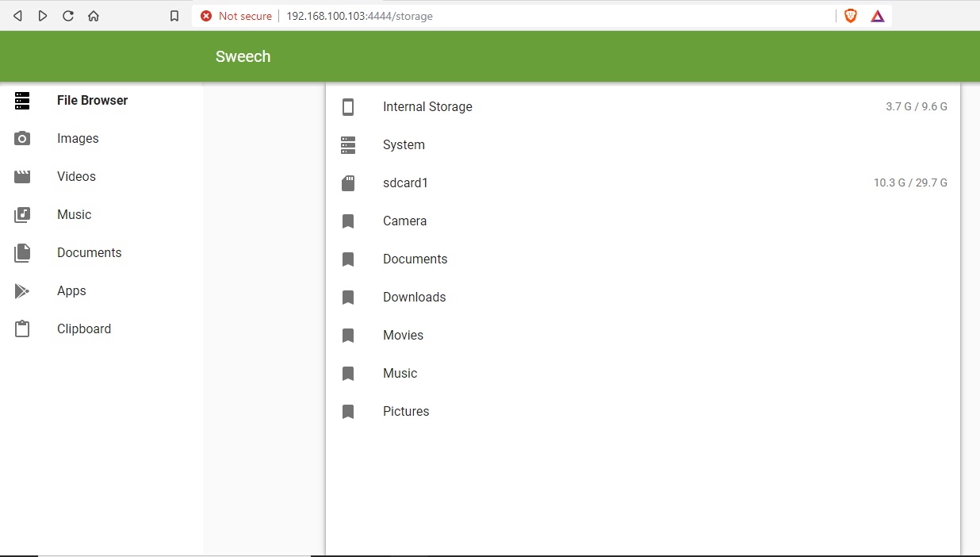Click the 3.7 G / 9.6 G storage value
This screenshot has height=557, width=980.
917,107
